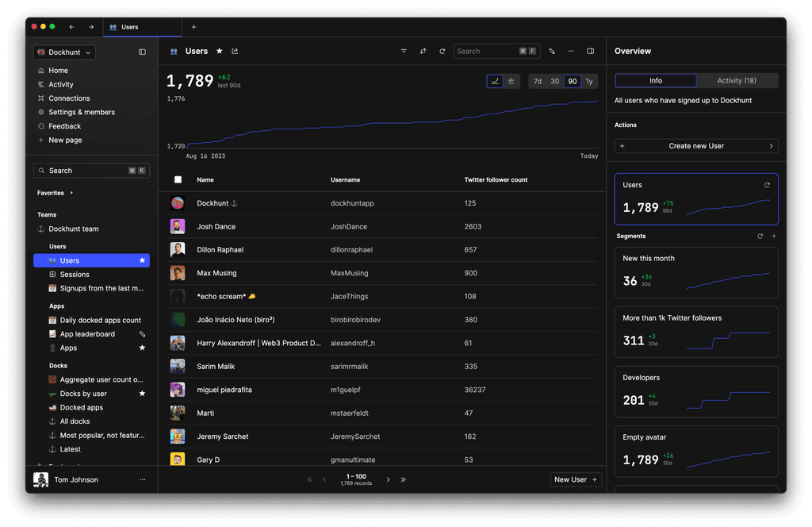This screenshot has width=812, height=527.
Task: Select the 90 day time range
Action: (x=573, y=82)
